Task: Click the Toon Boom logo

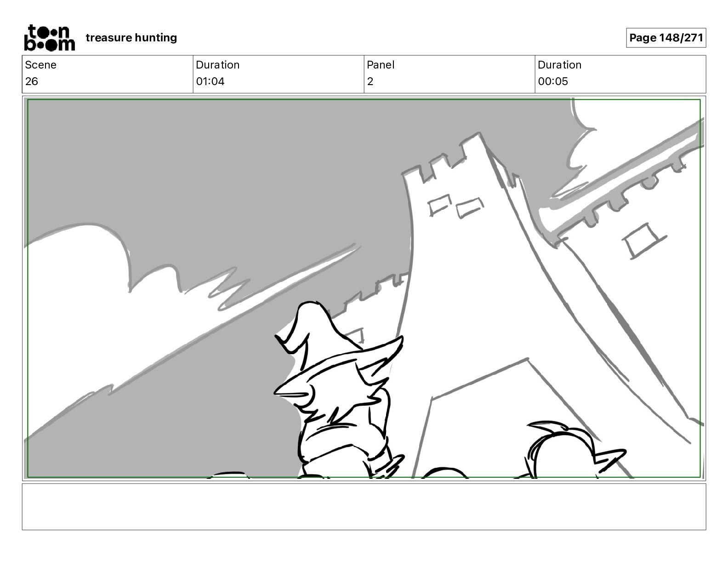Action: point(49,38)
